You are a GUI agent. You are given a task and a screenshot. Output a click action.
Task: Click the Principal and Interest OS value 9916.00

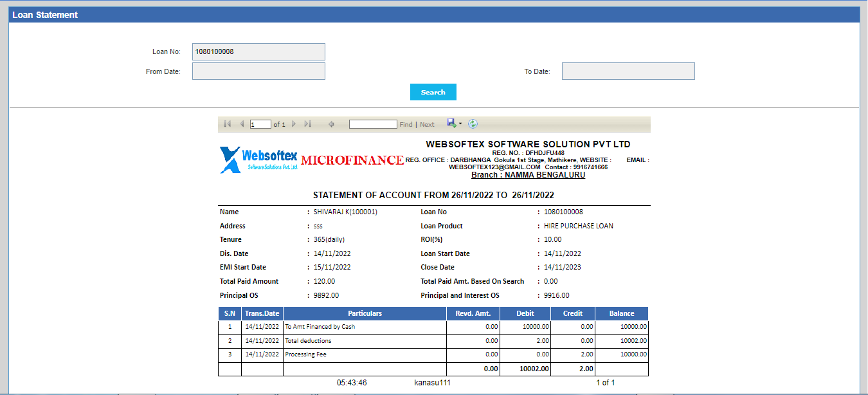click(556, 295)
